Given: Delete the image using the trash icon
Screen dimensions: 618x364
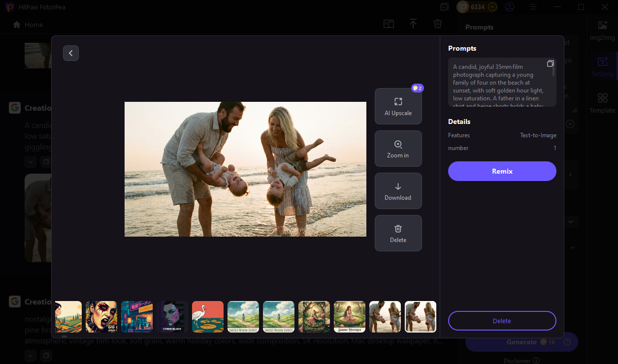Looking at the screenshot, I should [398, 233].
